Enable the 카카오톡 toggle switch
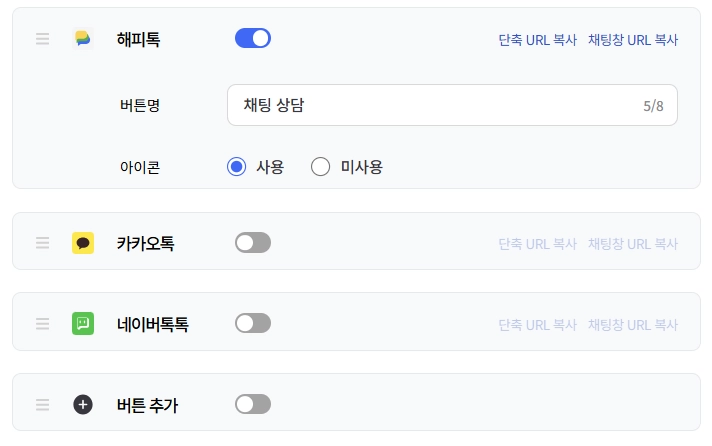 click(x=253, y=243)
